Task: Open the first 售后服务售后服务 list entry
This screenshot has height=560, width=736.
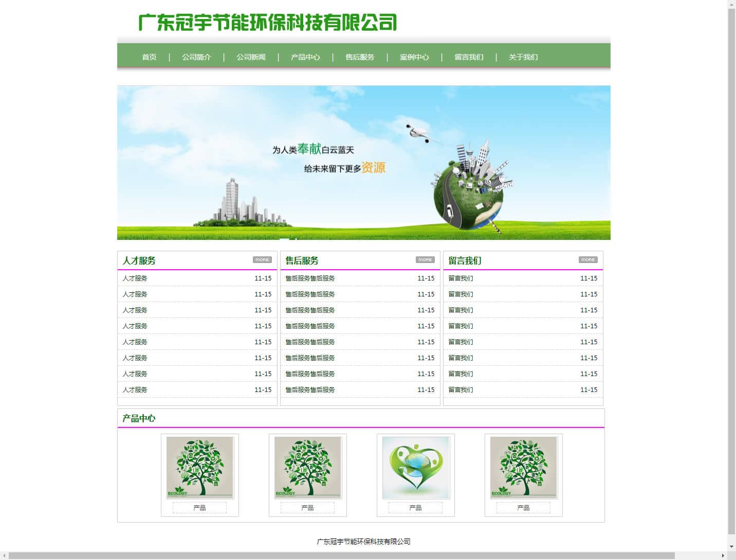Action: click(310, 278)
